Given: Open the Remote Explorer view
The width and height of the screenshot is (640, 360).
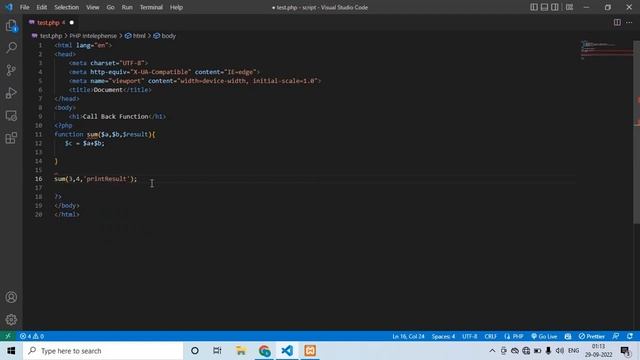Looking at the screenshot, I should (x=11, y=116).
